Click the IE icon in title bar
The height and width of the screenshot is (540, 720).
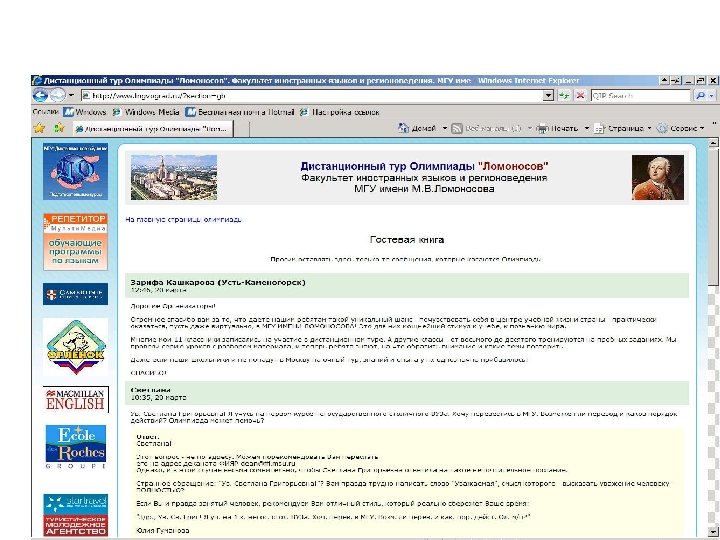37,80
